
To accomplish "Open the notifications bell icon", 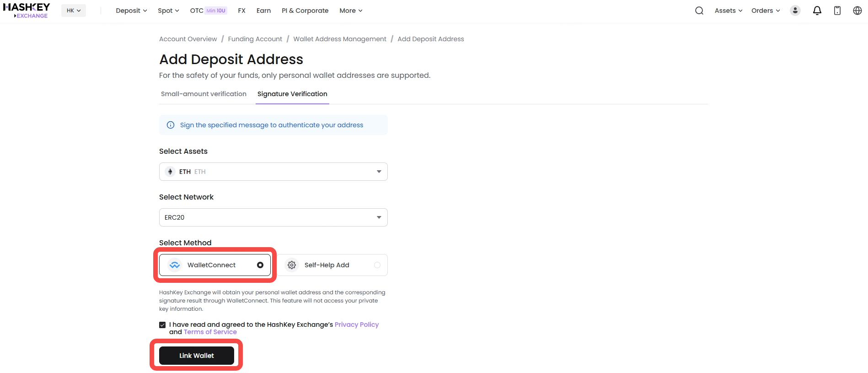I will click(817, 11).
